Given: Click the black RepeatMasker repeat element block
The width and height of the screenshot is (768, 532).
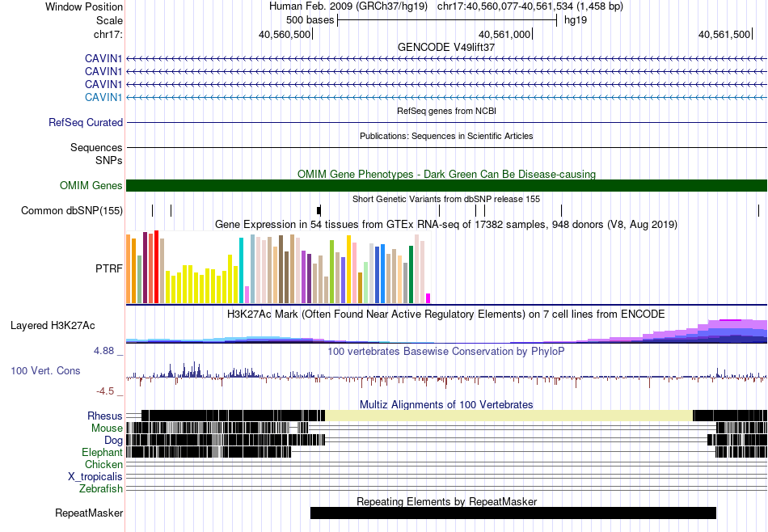Looking at the screenshot, I should tap(513, 513).
